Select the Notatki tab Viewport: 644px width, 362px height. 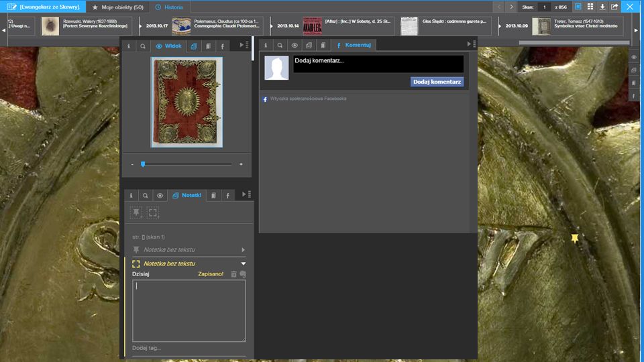coord(187,195)
